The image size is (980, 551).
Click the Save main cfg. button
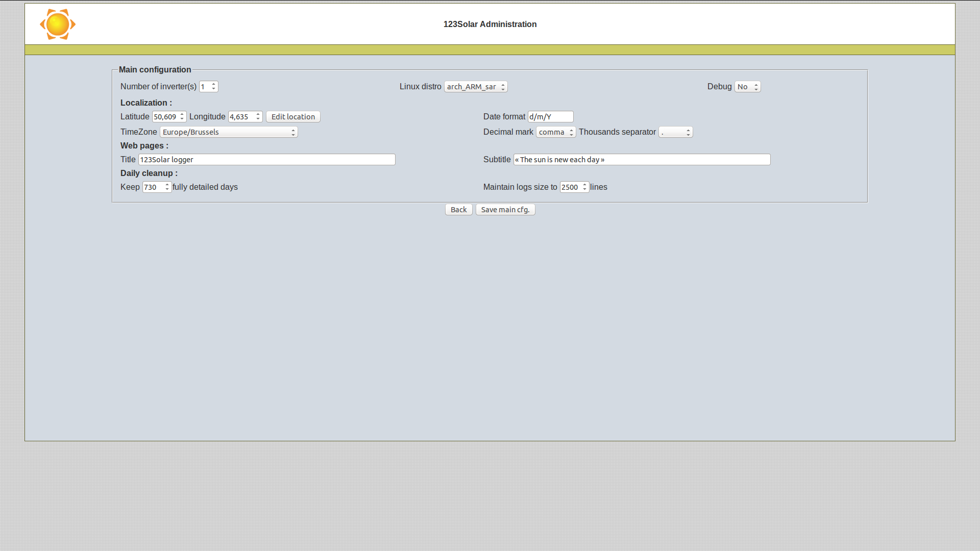pyautogui.click(x=505, y=210)
